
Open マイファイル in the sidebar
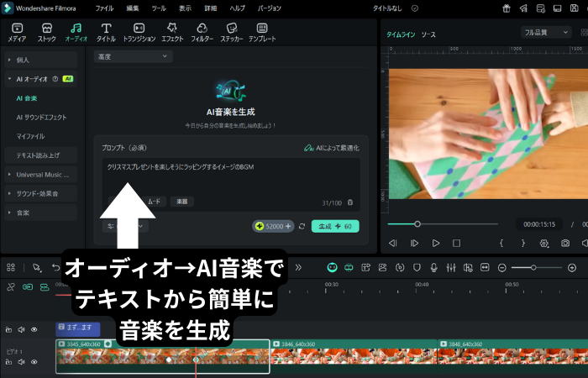coord(30,136)
